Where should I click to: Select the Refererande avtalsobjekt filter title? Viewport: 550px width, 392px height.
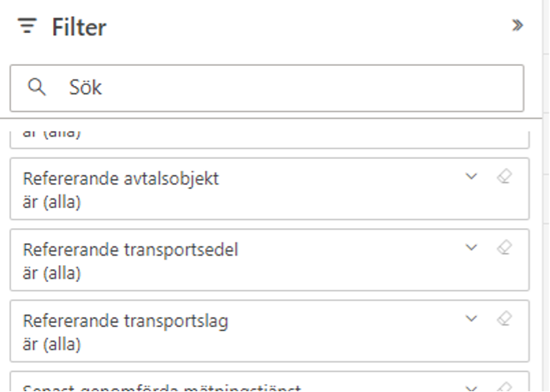pyautogui.click(x=121, y=178)
